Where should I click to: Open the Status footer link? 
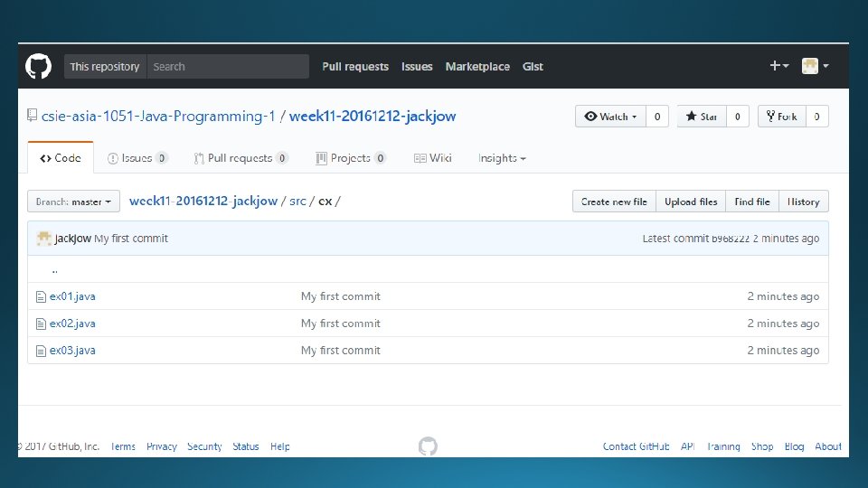pos(246,446)
